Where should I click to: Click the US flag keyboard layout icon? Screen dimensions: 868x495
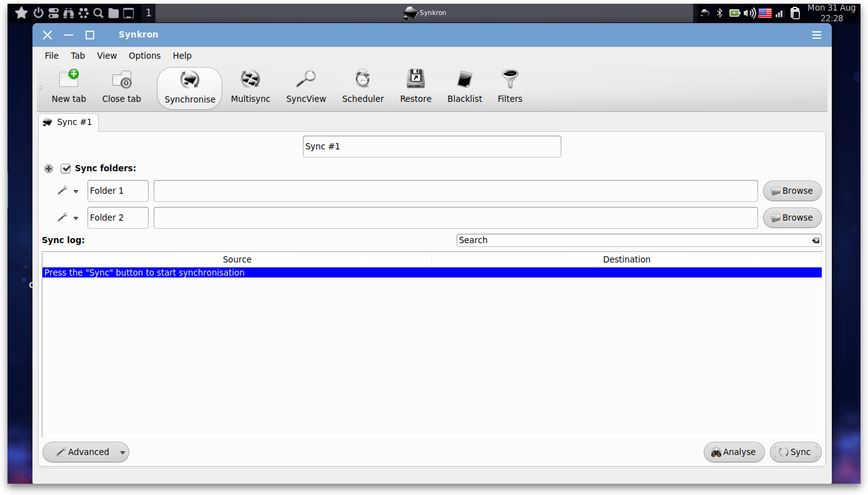[x=765, y=12]
